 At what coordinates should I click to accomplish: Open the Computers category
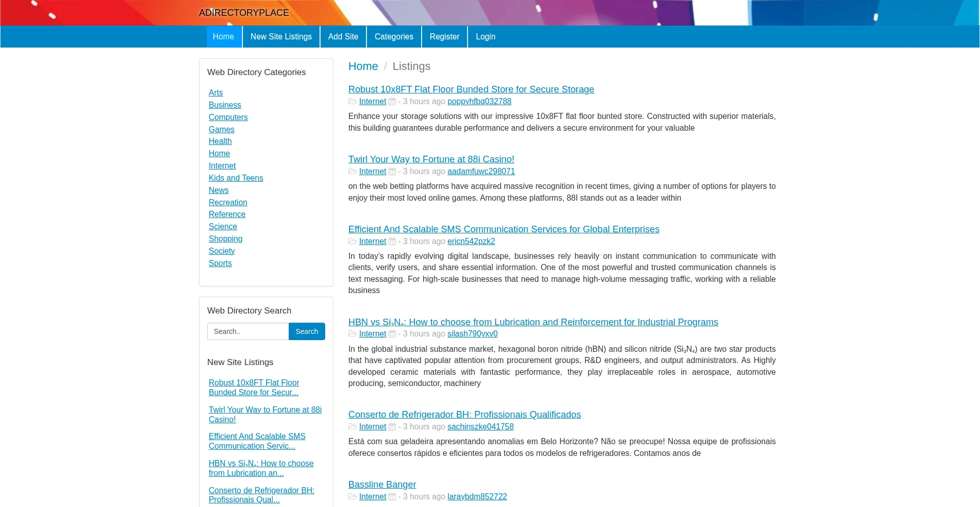point(228,117)
